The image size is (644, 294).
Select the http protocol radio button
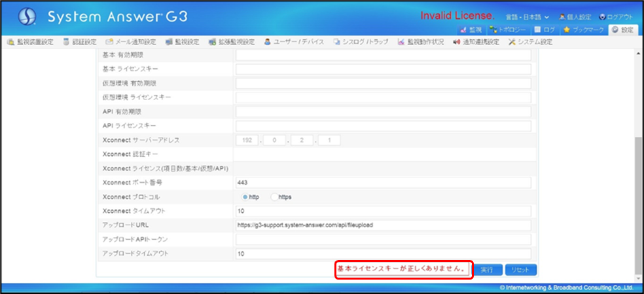[x=245, y=196]
